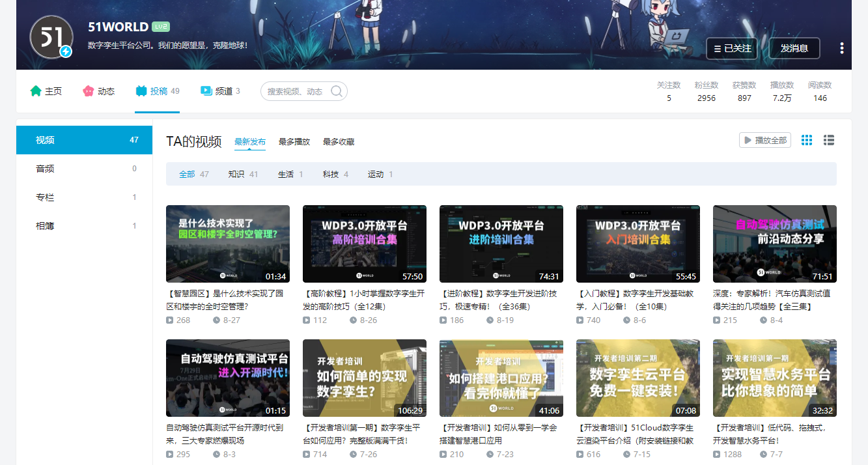
Task: Click the 动态 icon
Action: [89, 91]
